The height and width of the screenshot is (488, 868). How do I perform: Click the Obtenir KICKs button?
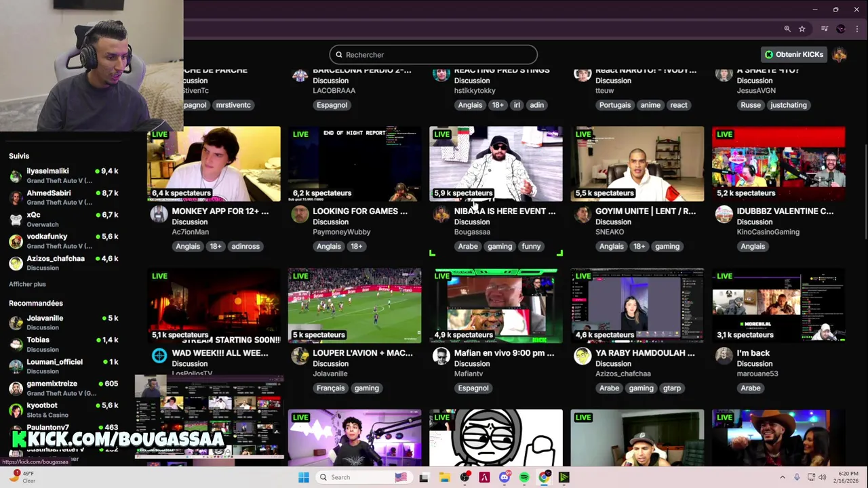pos(793,54)
